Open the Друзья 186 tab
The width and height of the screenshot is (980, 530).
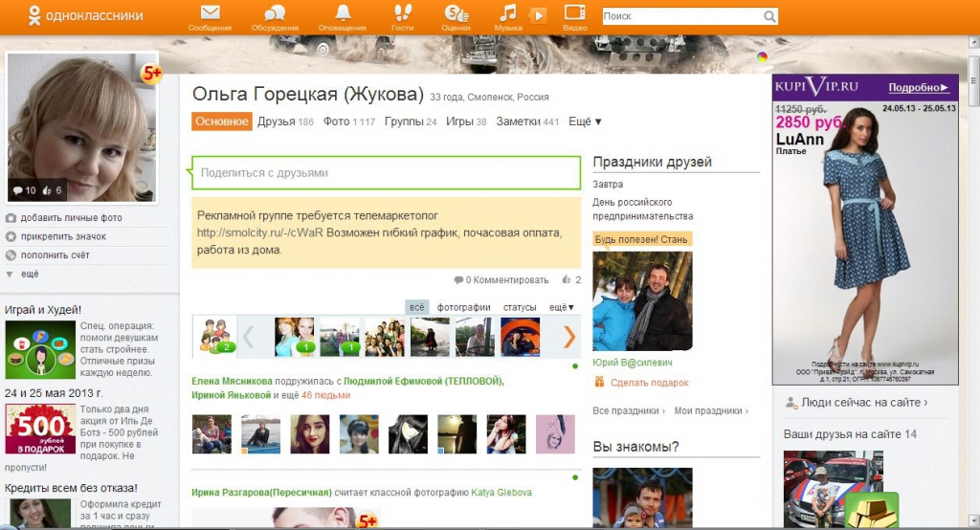coord(285,121)
